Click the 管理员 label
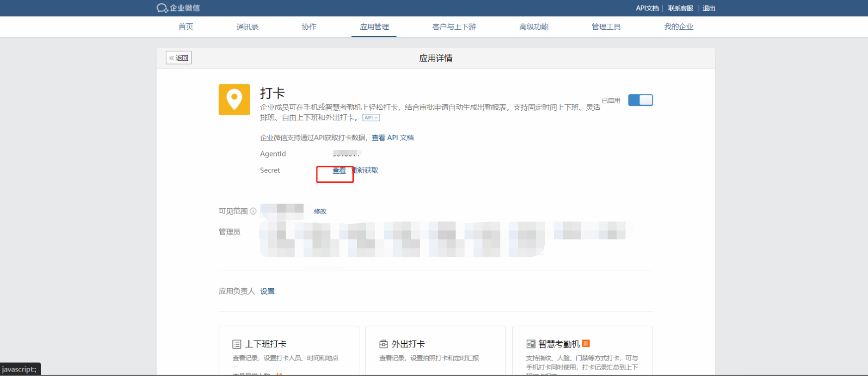The image size is (868, 376). click(x=230, y=231)
